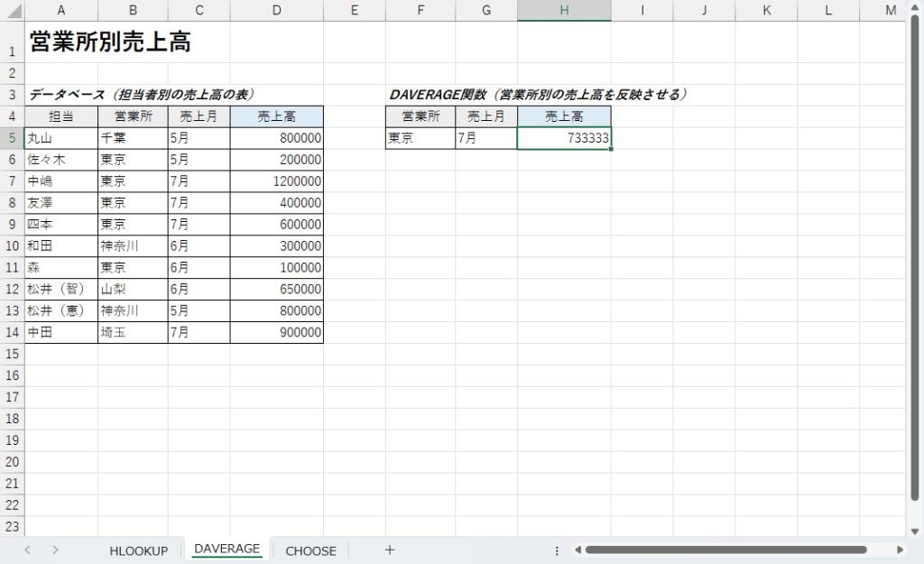This screenshot has width=924, height=564.
Task: Open the CHOOSE sheet tab
Action: [310, 550]
